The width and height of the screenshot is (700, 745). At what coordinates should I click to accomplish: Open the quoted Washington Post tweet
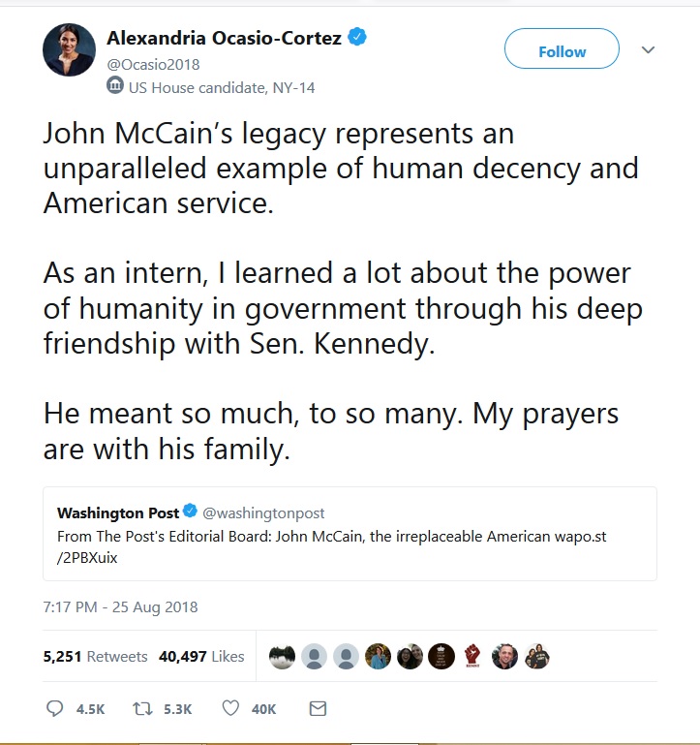point(350,534)
